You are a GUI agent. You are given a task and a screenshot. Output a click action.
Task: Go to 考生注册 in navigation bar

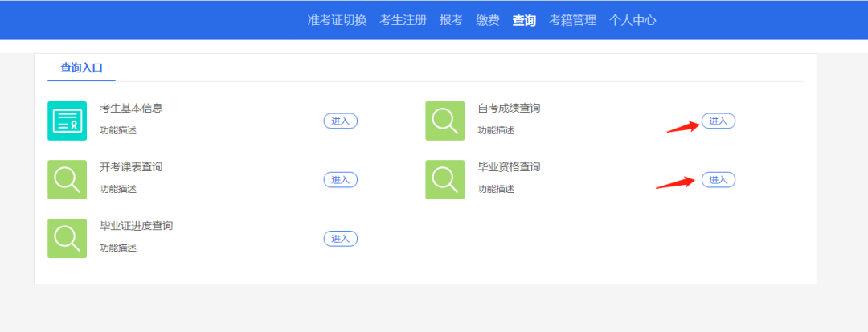click(403, 20)
